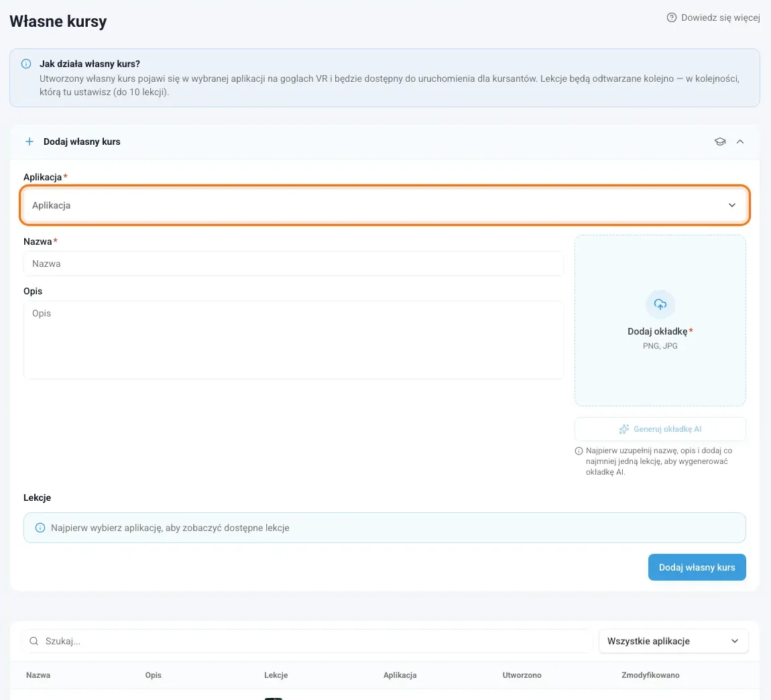Click the sparkle icon on Generuj okładkę AI

[x=624, y=429]
